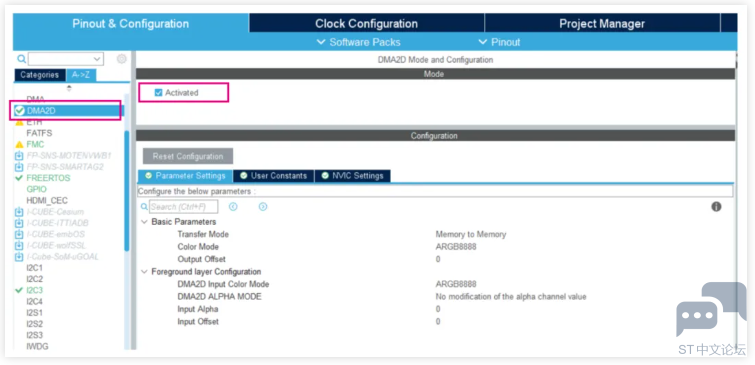Click the status dot on the NVIC Settings tab
This screenshot has width=755, height=365.
(x=325, y=176)
